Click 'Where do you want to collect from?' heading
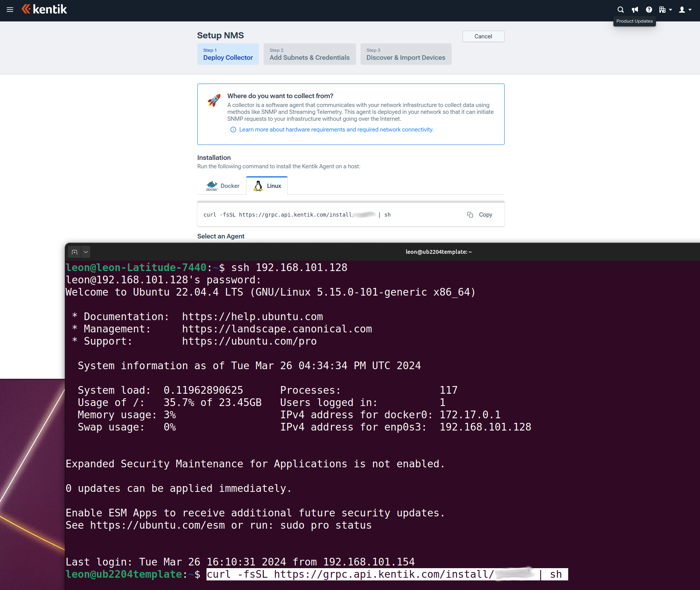The height and width of the screenshot is (590, 700). 280,96
